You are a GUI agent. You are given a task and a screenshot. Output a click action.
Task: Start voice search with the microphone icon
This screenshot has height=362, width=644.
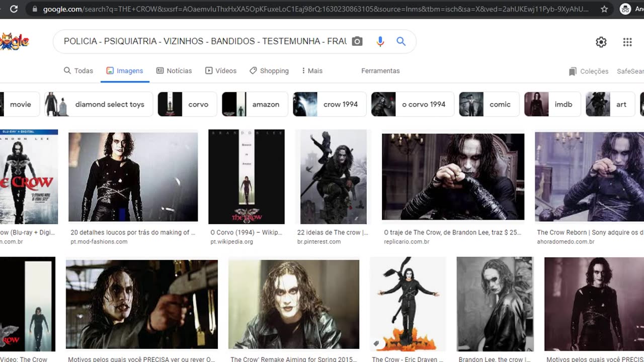click(380, 41)
